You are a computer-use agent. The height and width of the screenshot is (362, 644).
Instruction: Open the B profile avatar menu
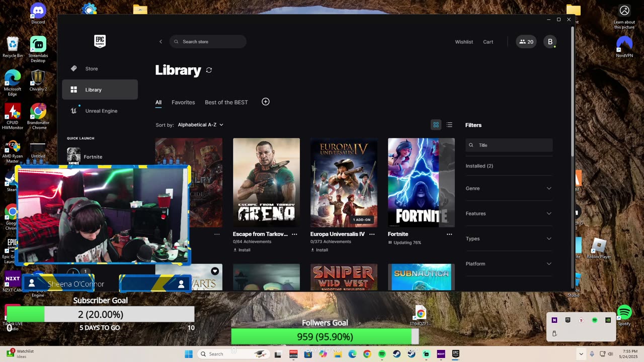click(x=550, y=42)
